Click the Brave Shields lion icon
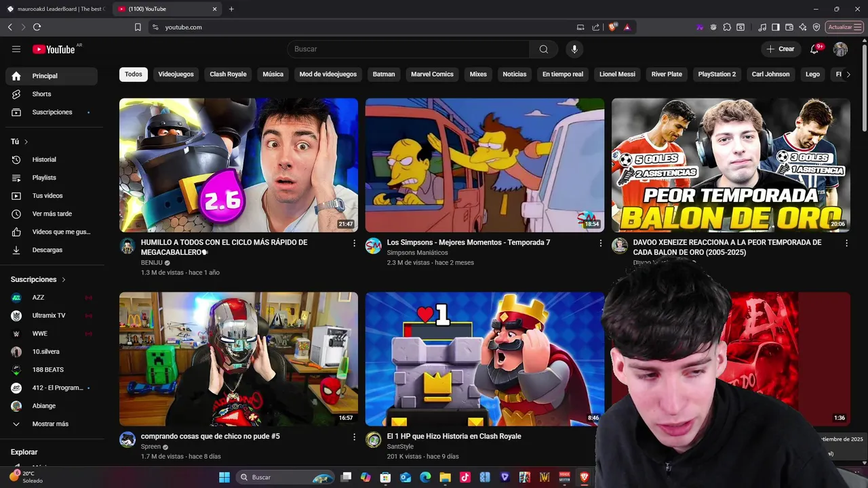Image resolution: width=868 pixels, height=488 pixels. click(x=613, y=27)
